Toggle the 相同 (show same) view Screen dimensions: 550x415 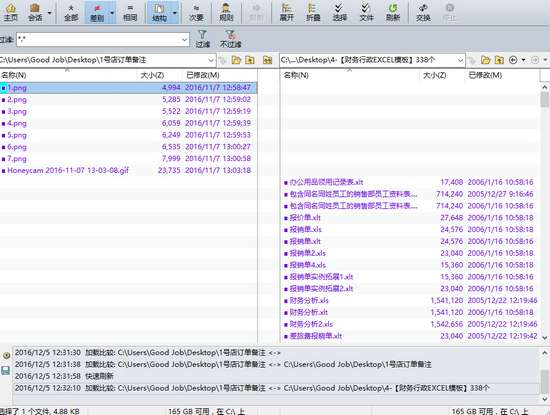[130, 12]
